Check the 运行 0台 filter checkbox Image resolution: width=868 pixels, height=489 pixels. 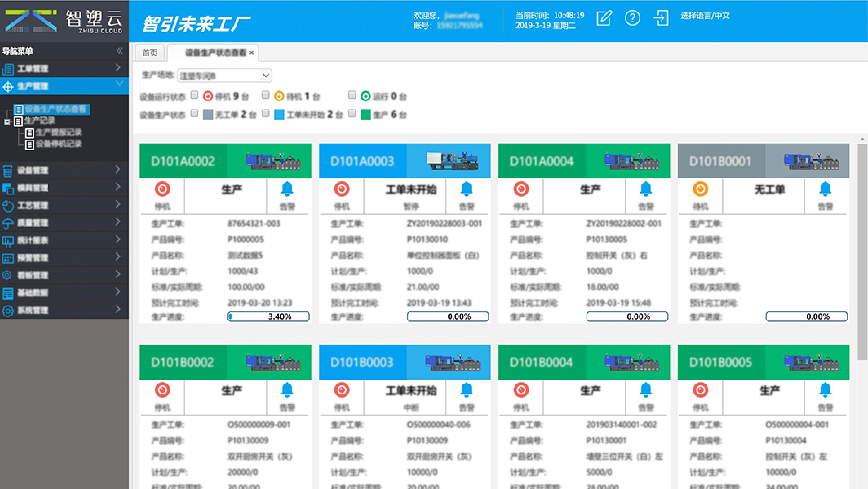pos(352,95)
